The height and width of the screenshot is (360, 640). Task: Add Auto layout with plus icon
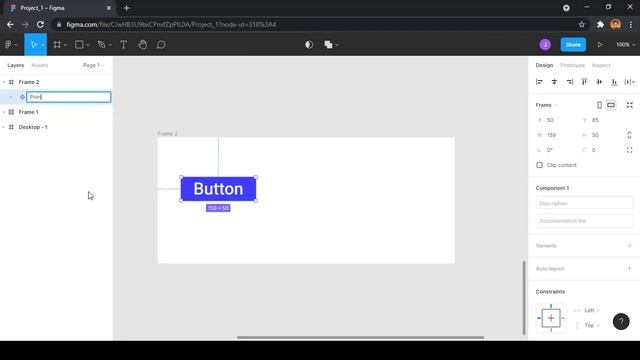pyautogui.click(x=629, y=269)
